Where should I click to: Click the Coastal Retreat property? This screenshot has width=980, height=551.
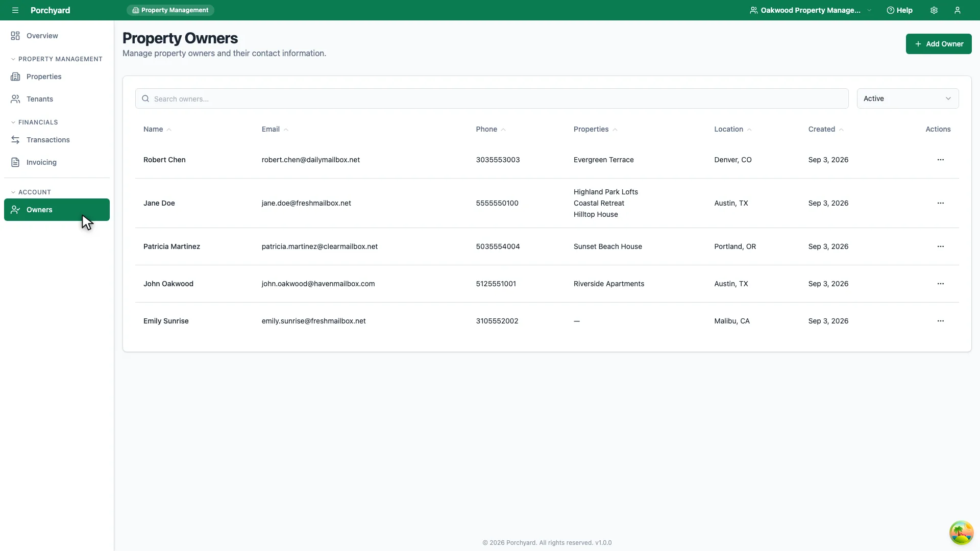[x=599, y=203]
